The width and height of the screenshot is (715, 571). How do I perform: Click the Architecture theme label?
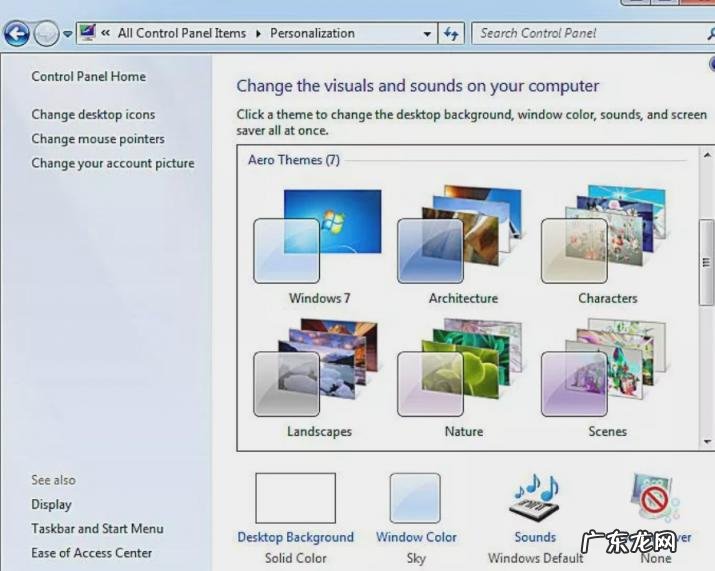point(463,298)
